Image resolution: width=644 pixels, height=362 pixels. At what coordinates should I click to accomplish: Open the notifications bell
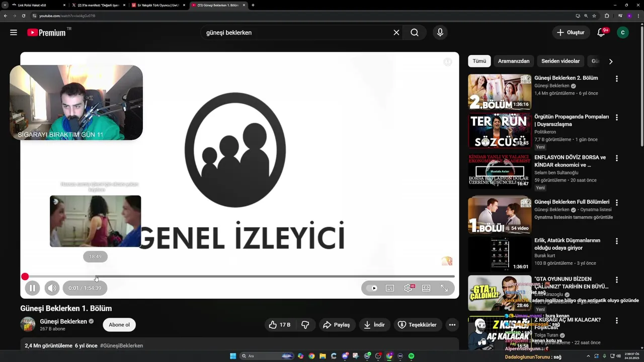coord(601,33)
